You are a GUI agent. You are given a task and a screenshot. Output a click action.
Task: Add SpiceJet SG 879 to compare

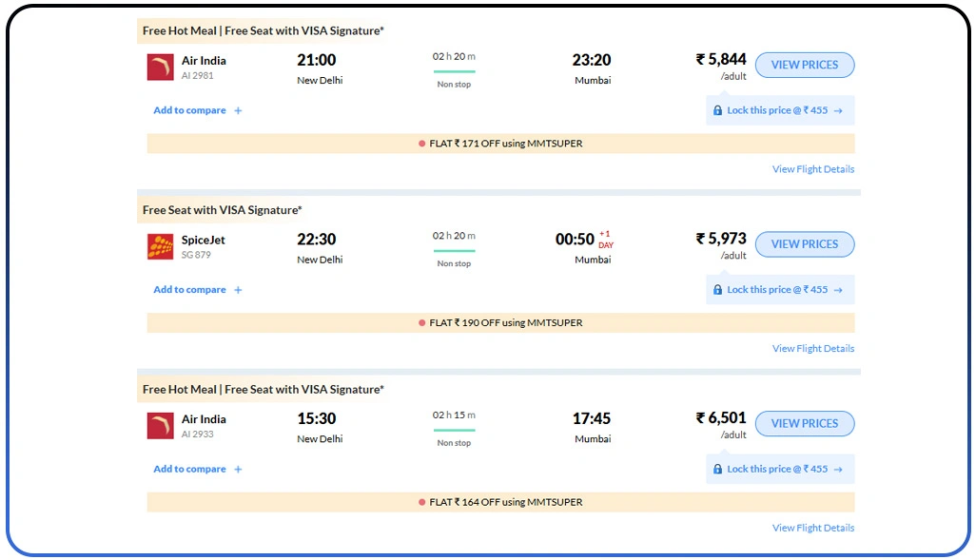190,289
